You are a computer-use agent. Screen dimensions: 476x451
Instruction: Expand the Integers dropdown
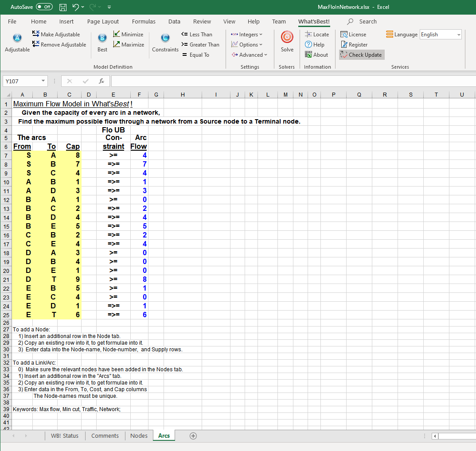tap(247, 35)
